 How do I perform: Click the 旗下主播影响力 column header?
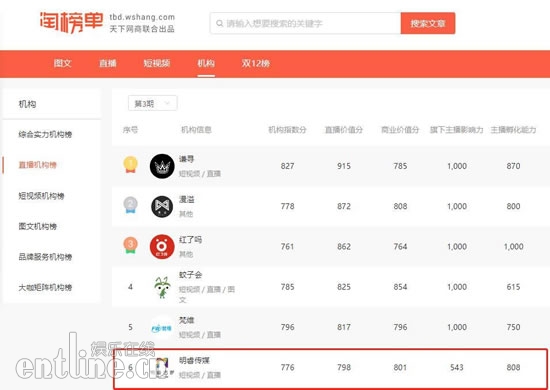[x=457, y=130]
